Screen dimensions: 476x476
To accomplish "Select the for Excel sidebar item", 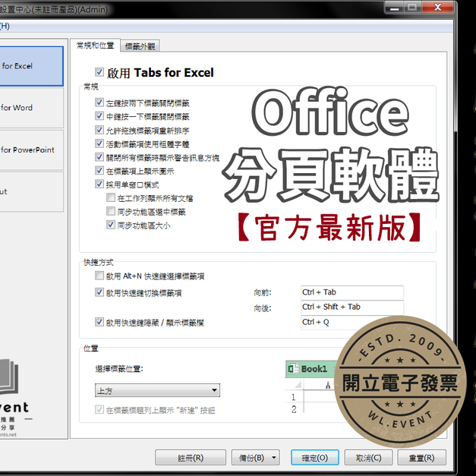I will (32, 66).
